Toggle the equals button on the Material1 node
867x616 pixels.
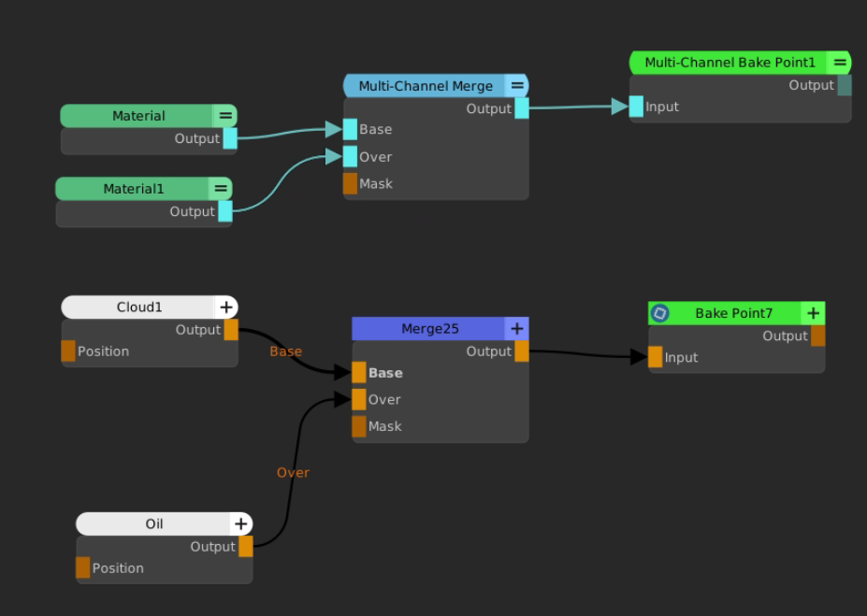coord(220,189)
